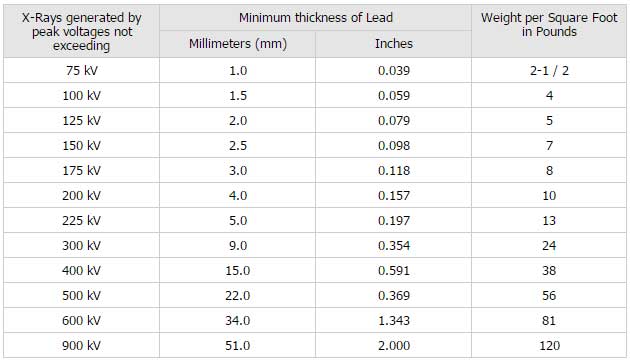The width and height of the screenshot is (630, 361).
Task: Click the 15.0 millimeters value
Action: tap(238, 271)
